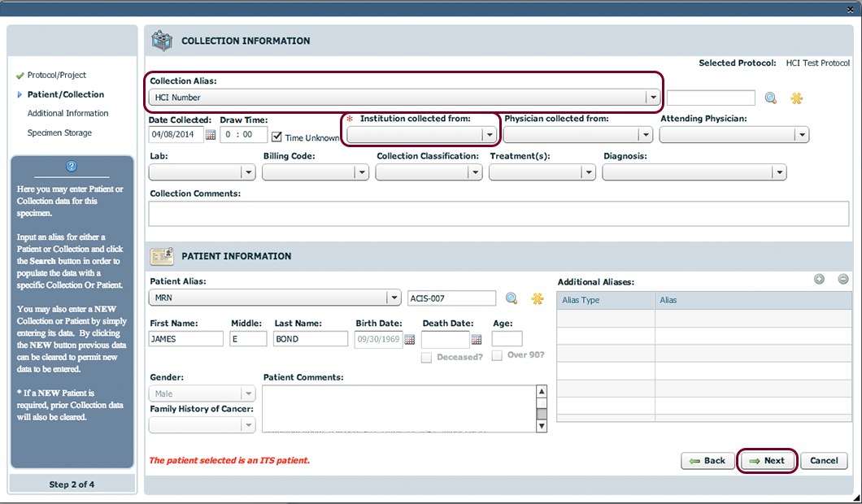Screen dimensions: 862x504
Task: Open the Treatment(s) dropdown
Action: point(542,172)
